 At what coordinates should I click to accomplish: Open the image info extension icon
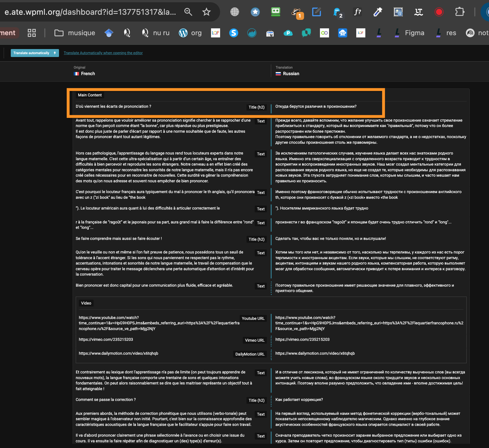[x=398, y=12]
